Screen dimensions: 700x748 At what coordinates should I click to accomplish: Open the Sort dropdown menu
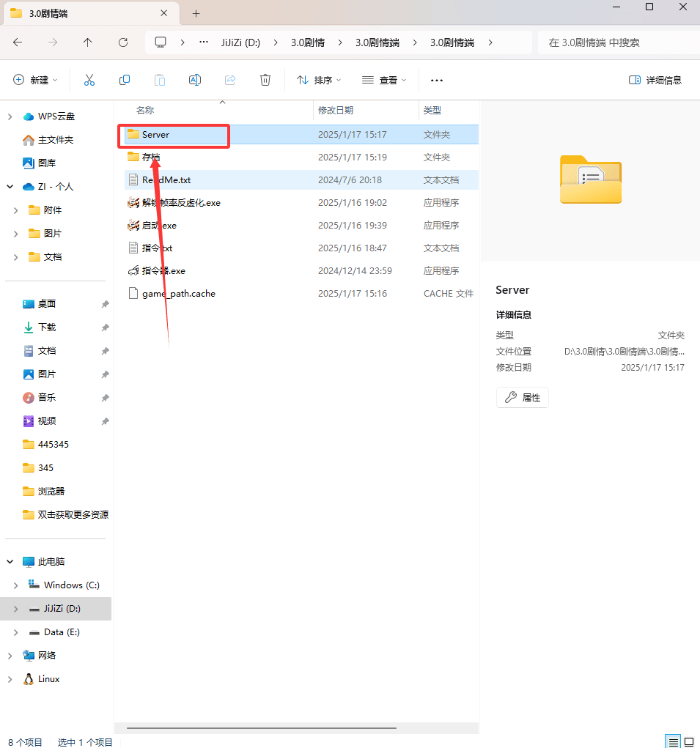coord(320,80)
